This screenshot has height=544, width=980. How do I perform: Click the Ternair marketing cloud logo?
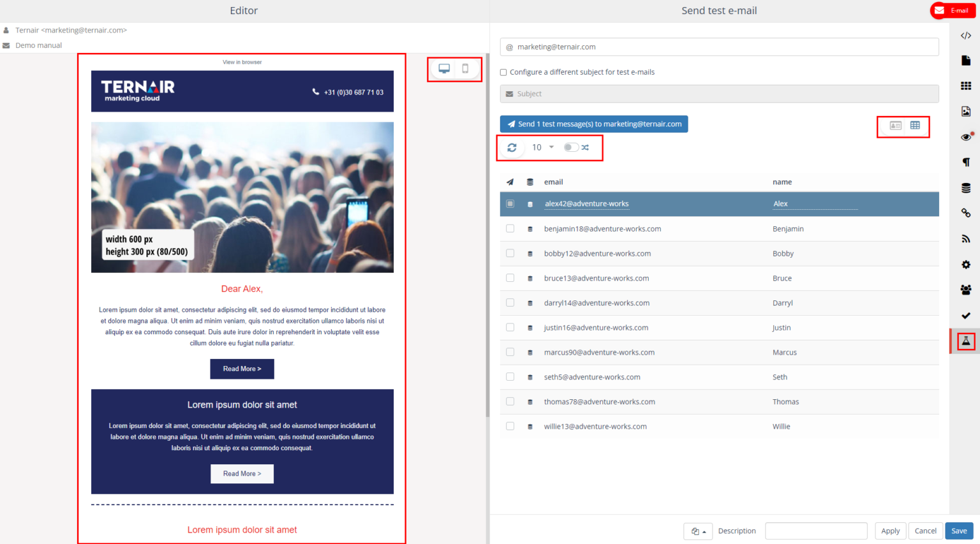pos(138,91)
